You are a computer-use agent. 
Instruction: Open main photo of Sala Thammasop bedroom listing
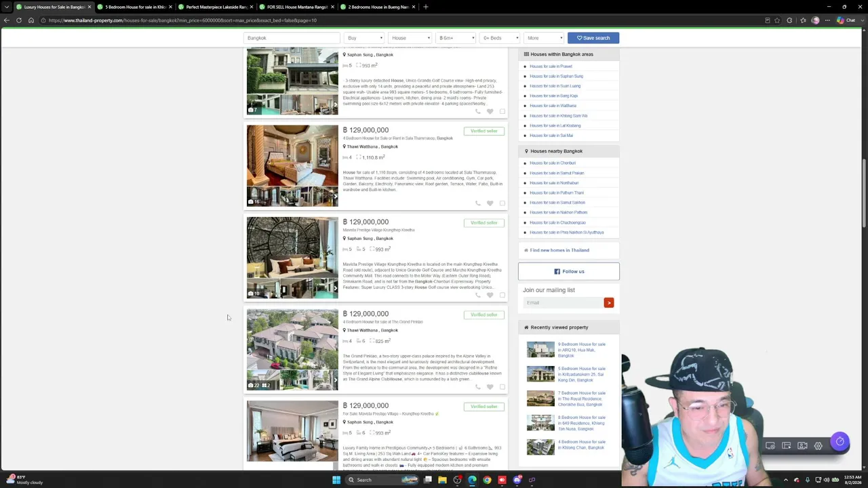[x=292, y=156]
